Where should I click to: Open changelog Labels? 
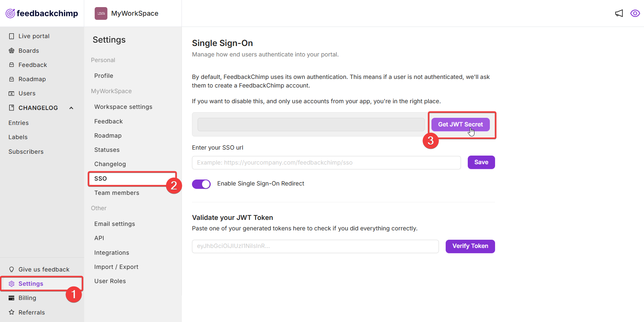pyautogui.click(x=18, y=137)
